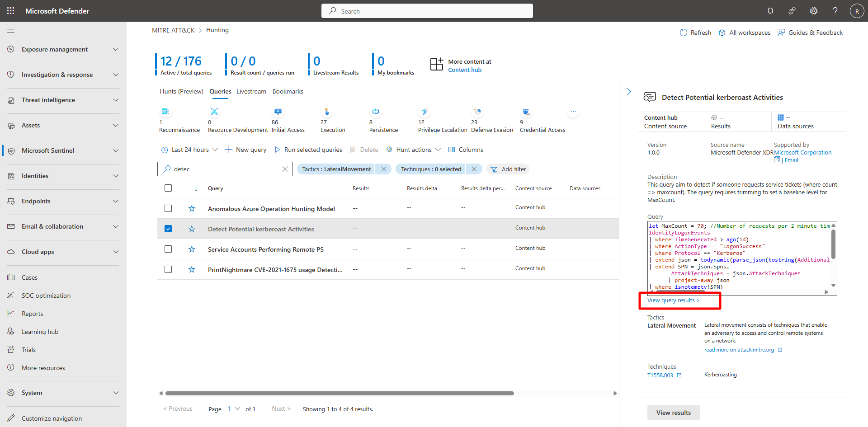Collapse the details side panel arrow
The height and width of the screenshot is (427, 868).
point(629,92)
